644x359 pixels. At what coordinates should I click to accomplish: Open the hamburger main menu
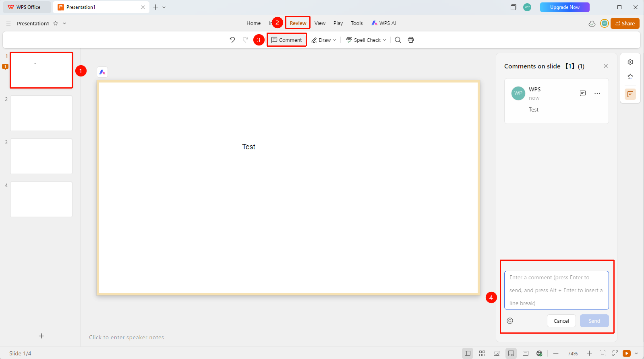click(x=8, y=23)
